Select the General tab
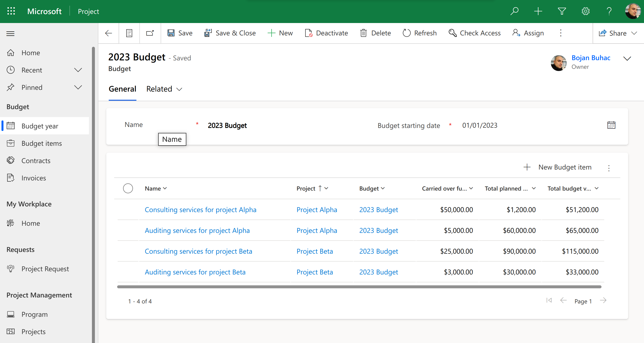644x343 pixels. [x=123, y=89]
